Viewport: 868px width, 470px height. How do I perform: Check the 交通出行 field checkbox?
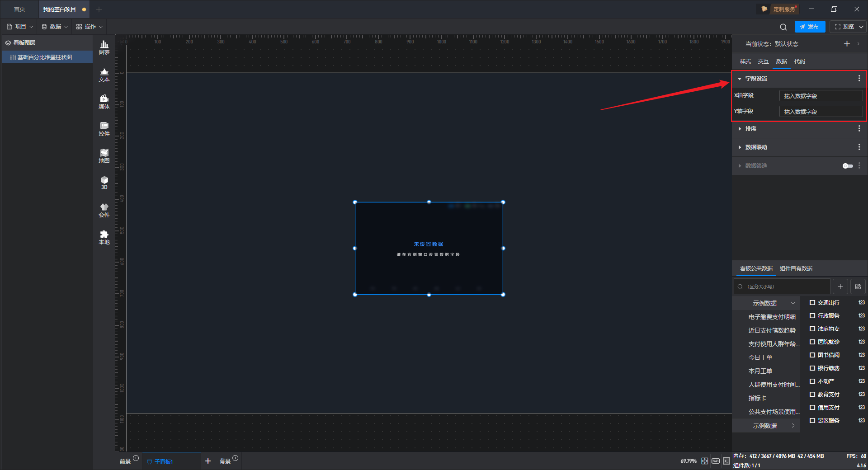click(812, 303)
